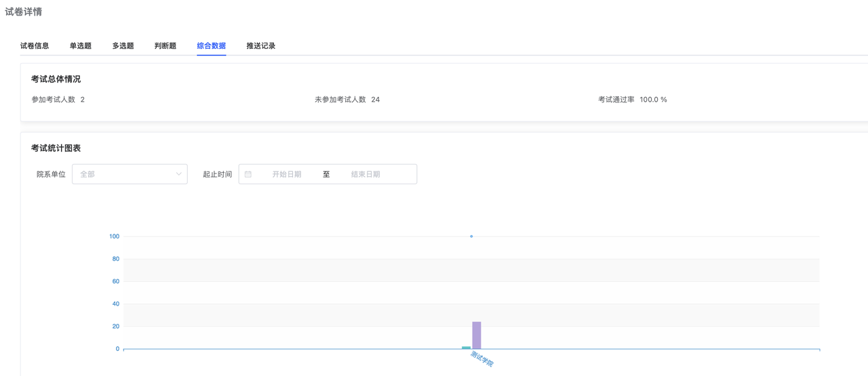The image size is (868, 376).
Task: Select the pass-rate data point at 100
Action: click(x=471, y=236)
